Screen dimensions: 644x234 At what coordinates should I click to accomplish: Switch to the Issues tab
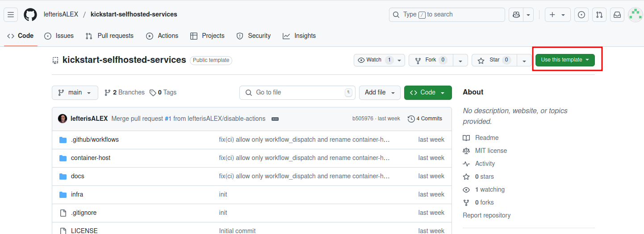coord(59,36)
